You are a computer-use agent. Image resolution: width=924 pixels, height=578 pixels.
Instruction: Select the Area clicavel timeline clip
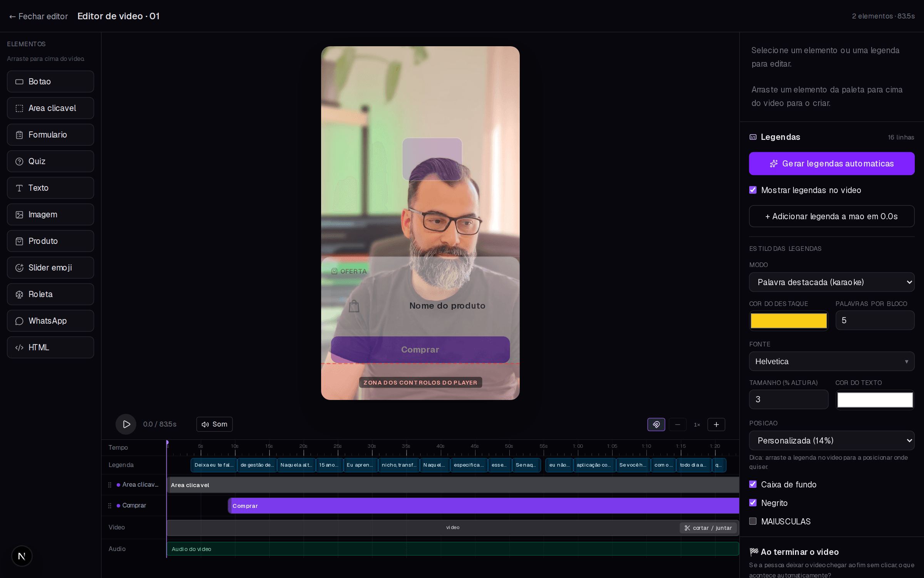[453, 485]
